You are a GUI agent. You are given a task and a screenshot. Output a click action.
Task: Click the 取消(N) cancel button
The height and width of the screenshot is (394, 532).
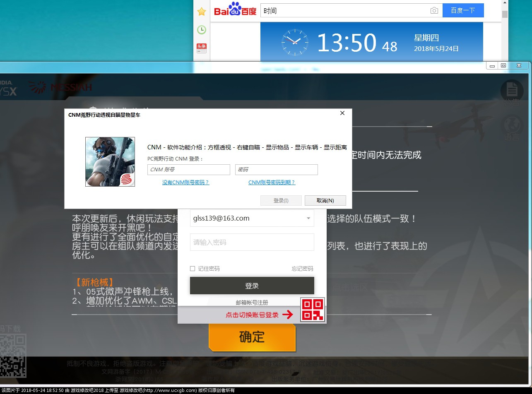point(325,201)
